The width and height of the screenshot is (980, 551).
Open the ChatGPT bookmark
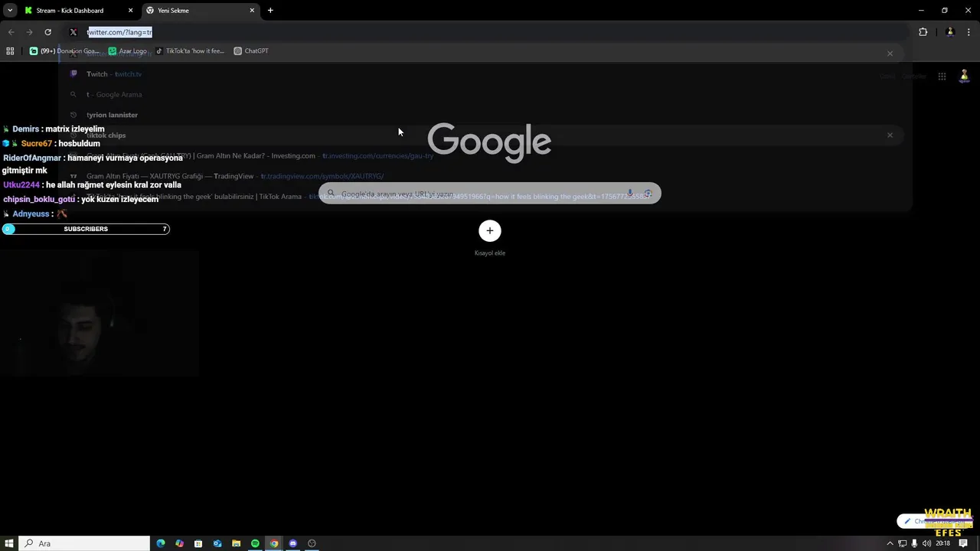(x=251, y=51)
